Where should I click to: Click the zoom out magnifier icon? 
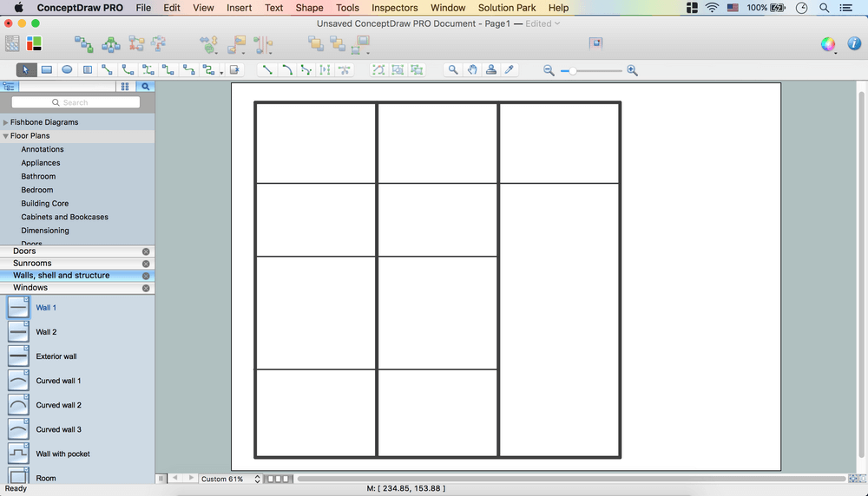coord(549,70)
